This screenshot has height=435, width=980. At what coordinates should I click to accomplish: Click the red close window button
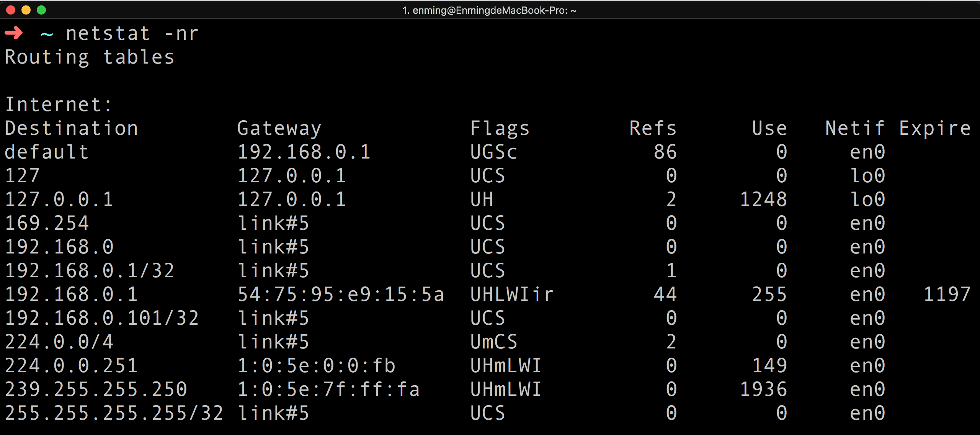[11, 10]
